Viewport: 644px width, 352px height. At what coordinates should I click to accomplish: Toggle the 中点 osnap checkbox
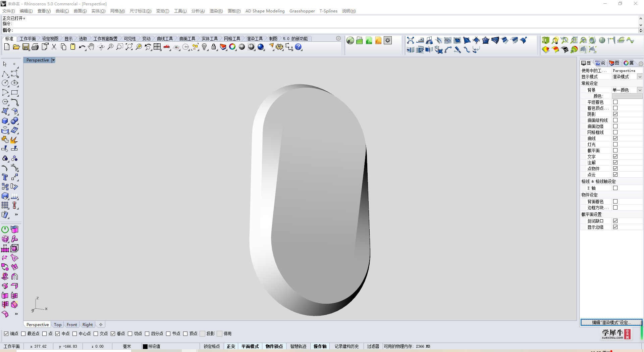coord(58,334)
